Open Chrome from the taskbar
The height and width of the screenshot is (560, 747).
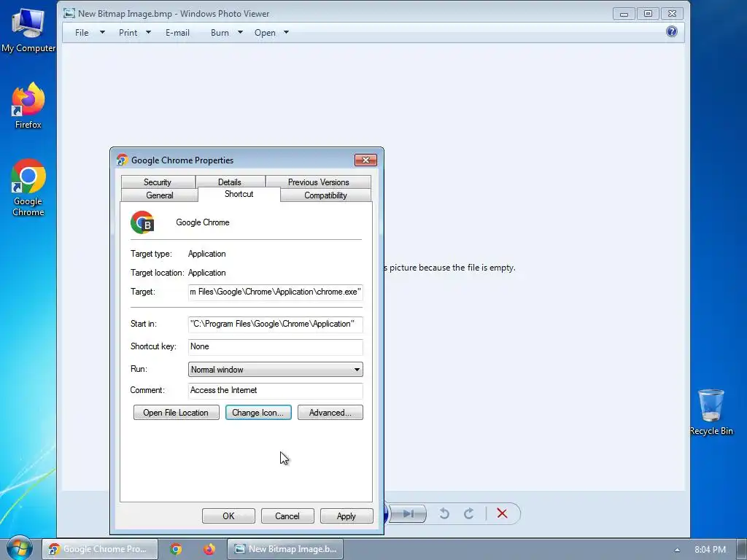(176, 549)
